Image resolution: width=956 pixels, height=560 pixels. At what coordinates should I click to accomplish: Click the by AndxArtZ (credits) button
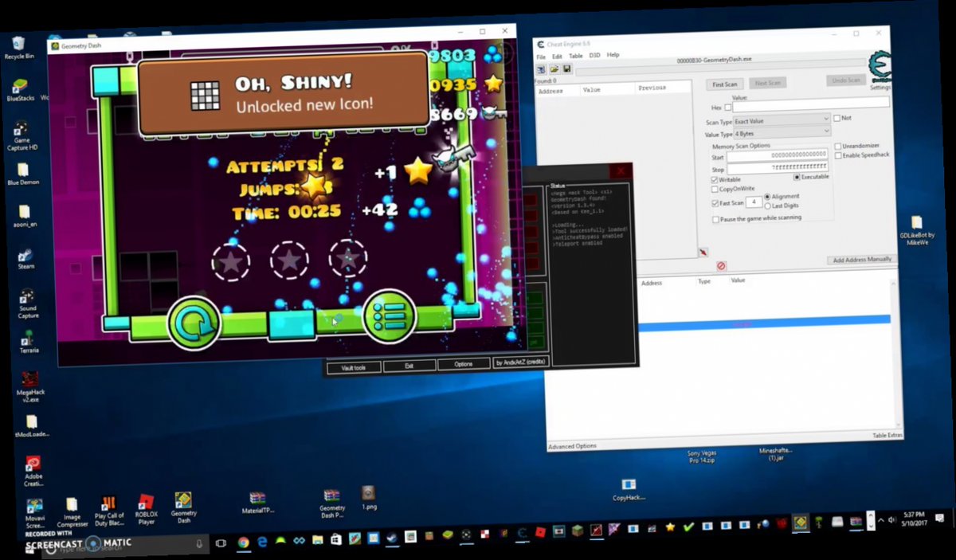click(x=520, y=362)
